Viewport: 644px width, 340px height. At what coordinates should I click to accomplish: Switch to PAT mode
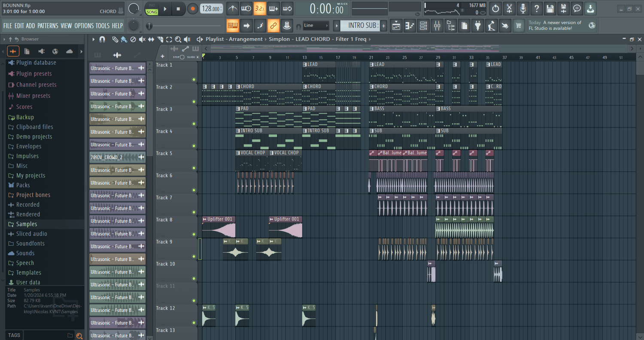tap(152, 6)
